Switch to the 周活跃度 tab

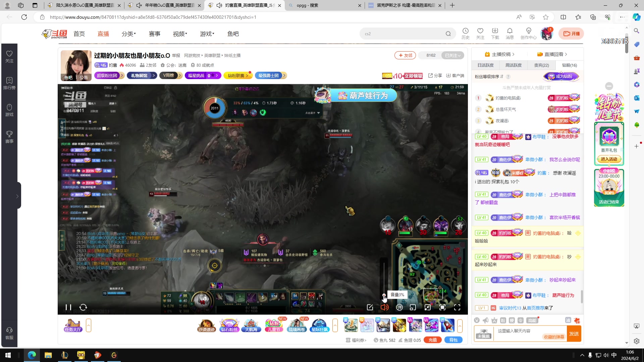pyautogui.click(x=513, y=65)
